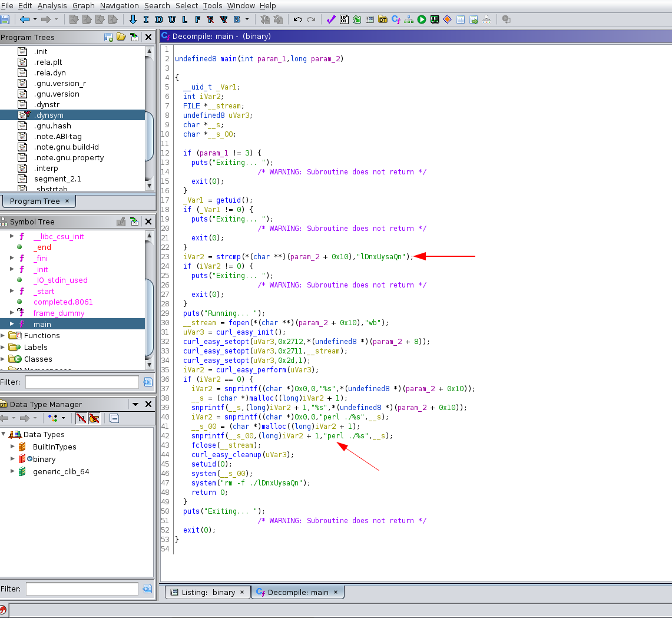
Task: Open the Symbol References toolbar icon
Action: click(x=474, y=19)
